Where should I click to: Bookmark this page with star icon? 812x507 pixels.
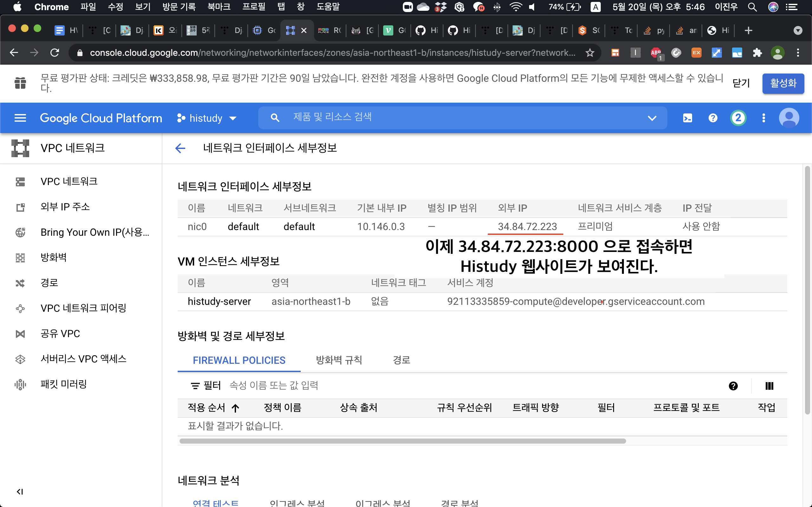pos(590,53)
